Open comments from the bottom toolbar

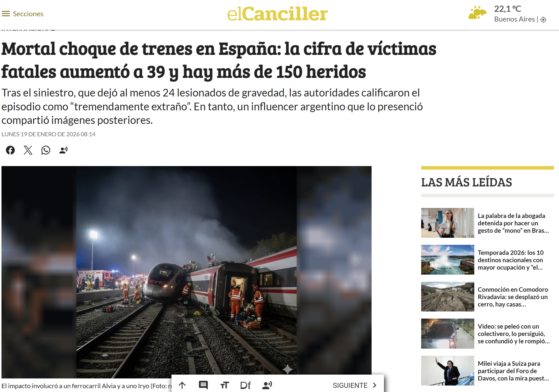click(x=203, y=385)
